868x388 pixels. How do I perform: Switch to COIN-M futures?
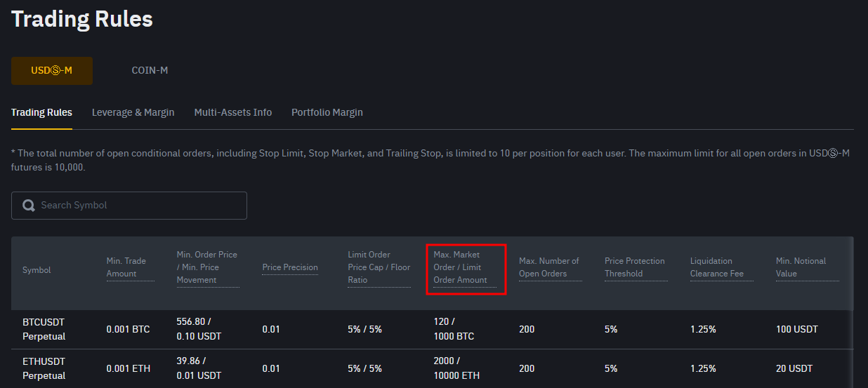[150, 71]
